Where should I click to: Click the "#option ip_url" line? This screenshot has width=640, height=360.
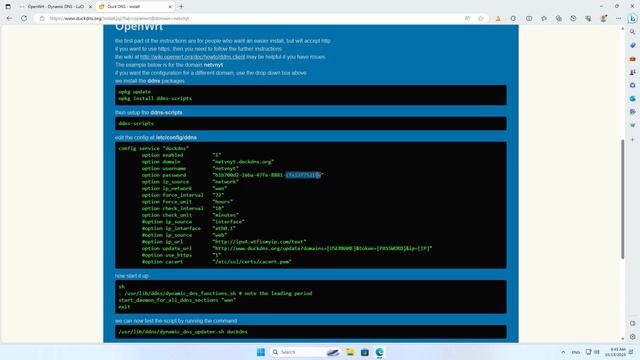click(x=224, y=242)
